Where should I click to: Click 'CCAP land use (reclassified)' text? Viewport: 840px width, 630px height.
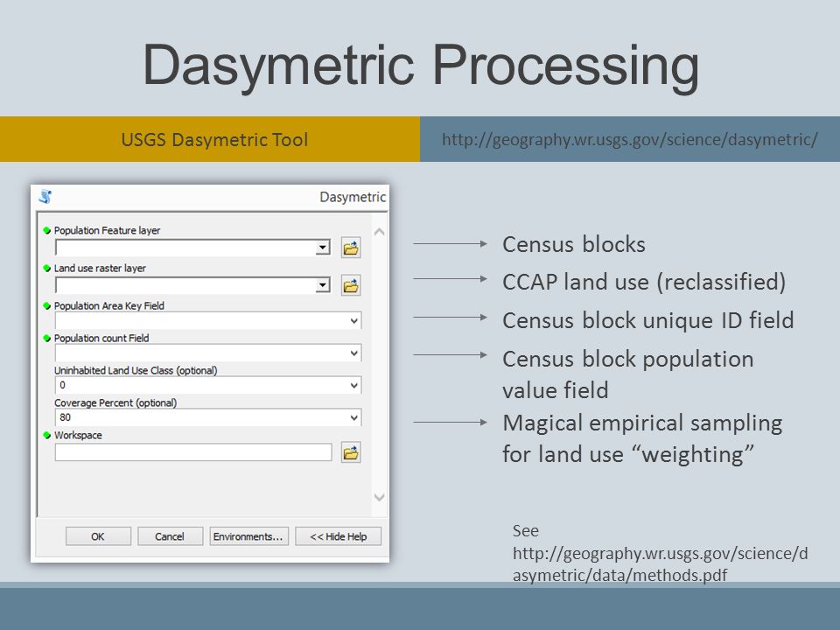pyautogui.click(x=644, y=282)
